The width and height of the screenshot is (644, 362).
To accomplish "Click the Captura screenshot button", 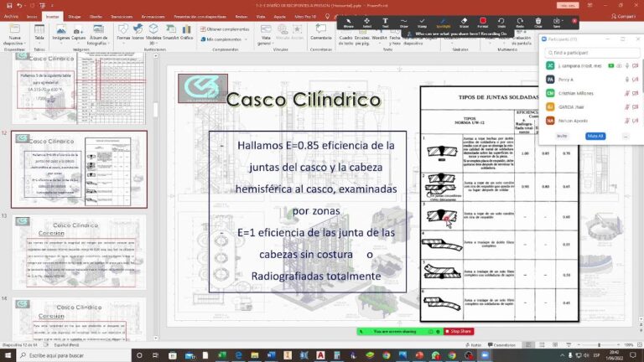I will pyautogui.click(x=79, y=33).
